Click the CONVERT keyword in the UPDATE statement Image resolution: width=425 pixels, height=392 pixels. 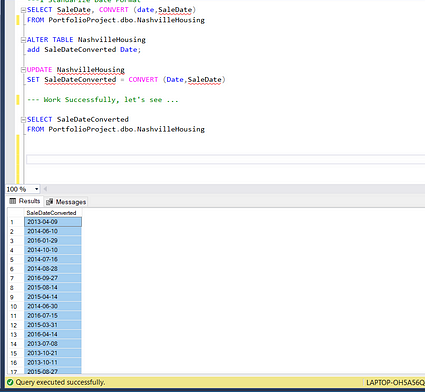click(x=143, y=80)
